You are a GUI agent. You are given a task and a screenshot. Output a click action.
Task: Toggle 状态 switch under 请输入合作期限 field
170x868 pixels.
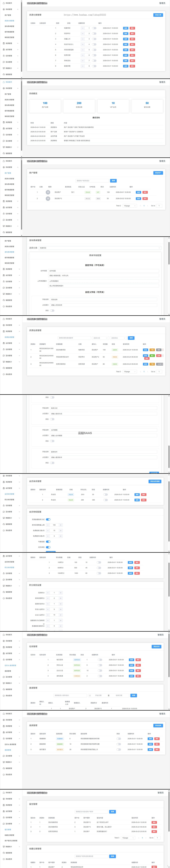[52, 441]
